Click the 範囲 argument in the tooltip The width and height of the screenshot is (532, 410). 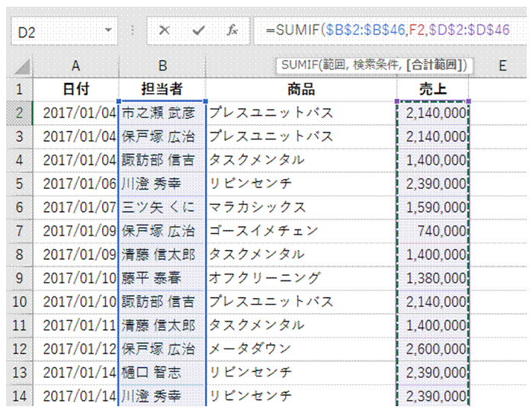point(334,65)
